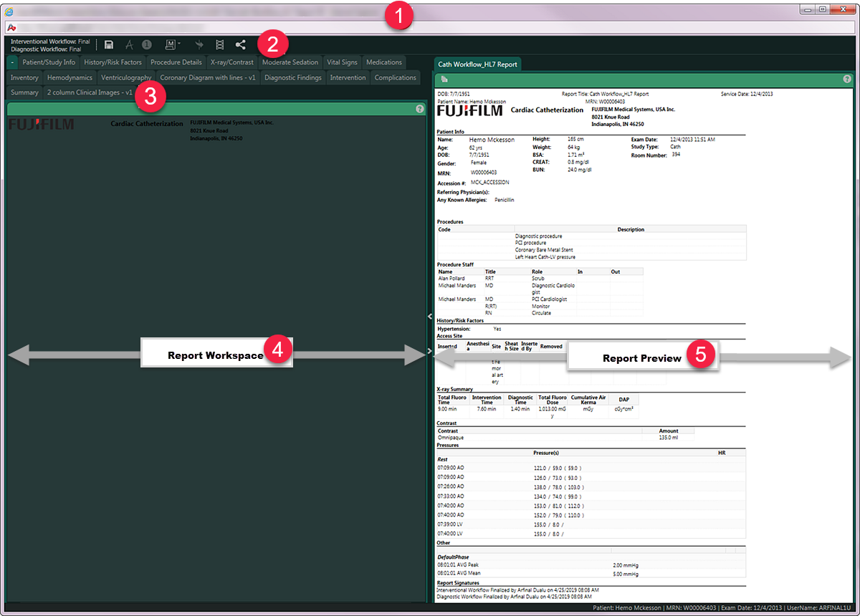Click the browser address bar
This screenshot has height=616, width=860.
tap(430, 27)
